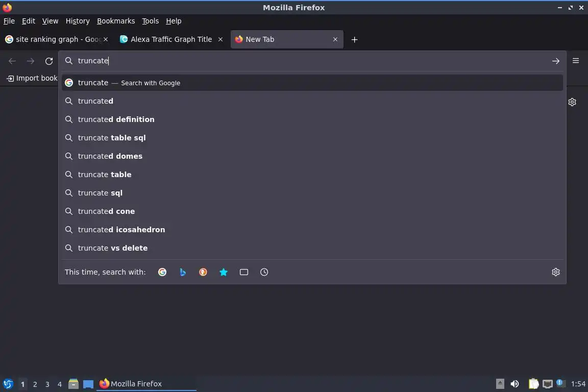Search with DuckDuckGo one-off icon
The image size is (588, 392).
[x=203, y=272]
